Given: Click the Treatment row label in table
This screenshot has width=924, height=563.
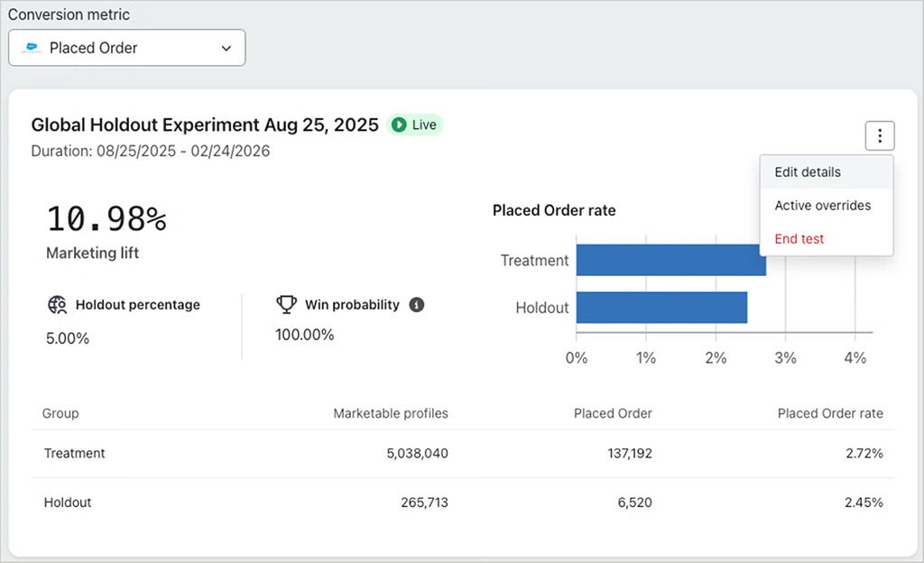Looking at the screenshot, I should click(x=74, y=454).
